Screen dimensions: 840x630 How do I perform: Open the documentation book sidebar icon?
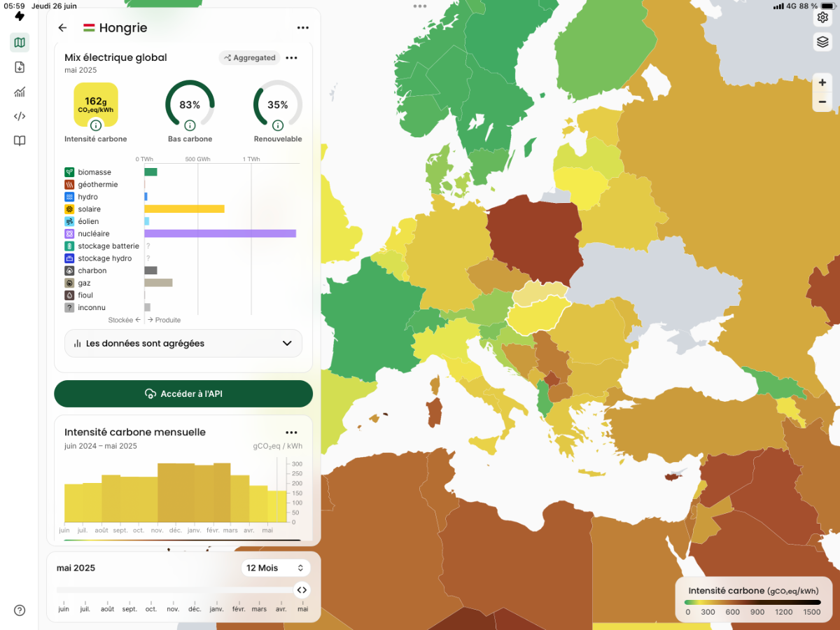coord(20,141)
